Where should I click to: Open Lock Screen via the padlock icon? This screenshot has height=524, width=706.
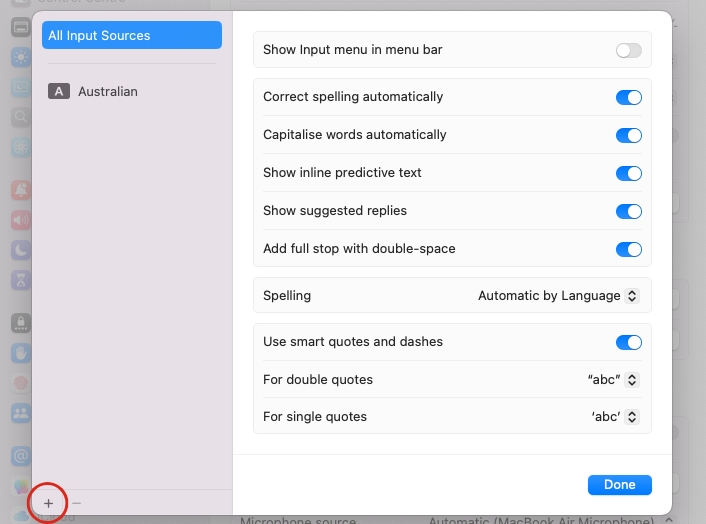(20, 323)
